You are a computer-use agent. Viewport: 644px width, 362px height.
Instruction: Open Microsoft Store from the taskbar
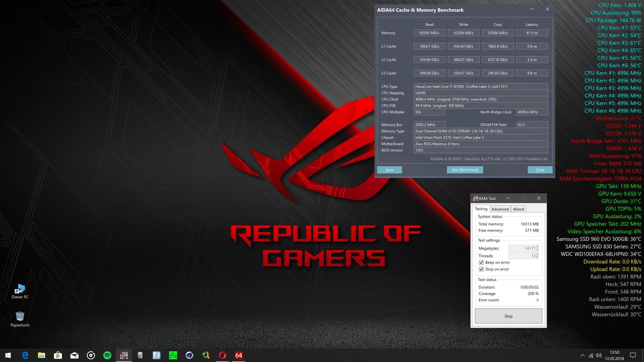tap(58, 355)
